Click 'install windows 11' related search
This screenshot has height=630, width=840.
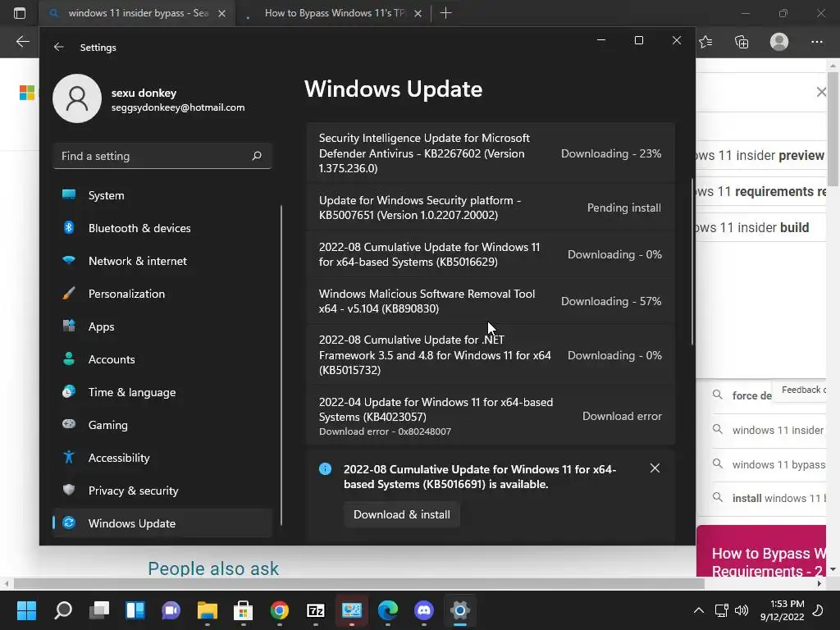coord(769,498)
